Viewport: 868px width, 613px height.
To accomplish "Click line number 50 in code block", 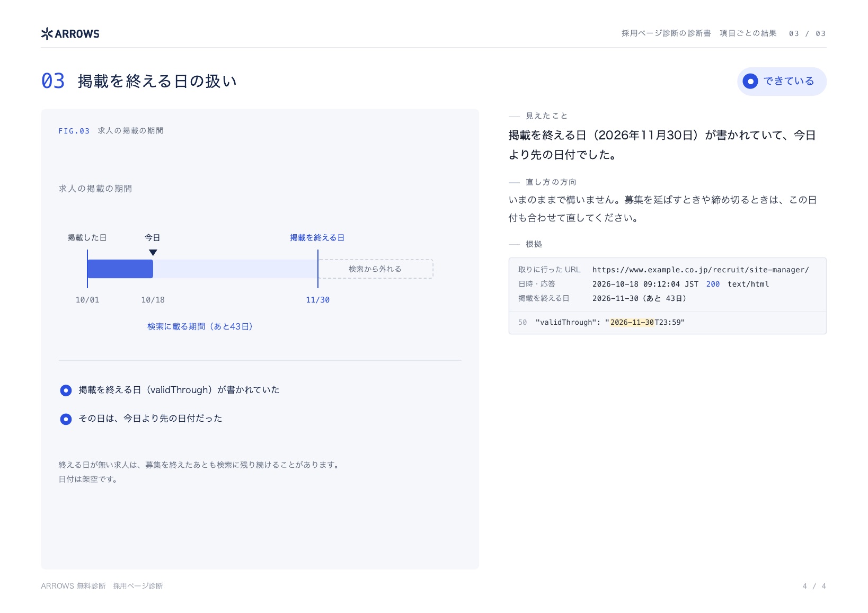I will [522, 322].
